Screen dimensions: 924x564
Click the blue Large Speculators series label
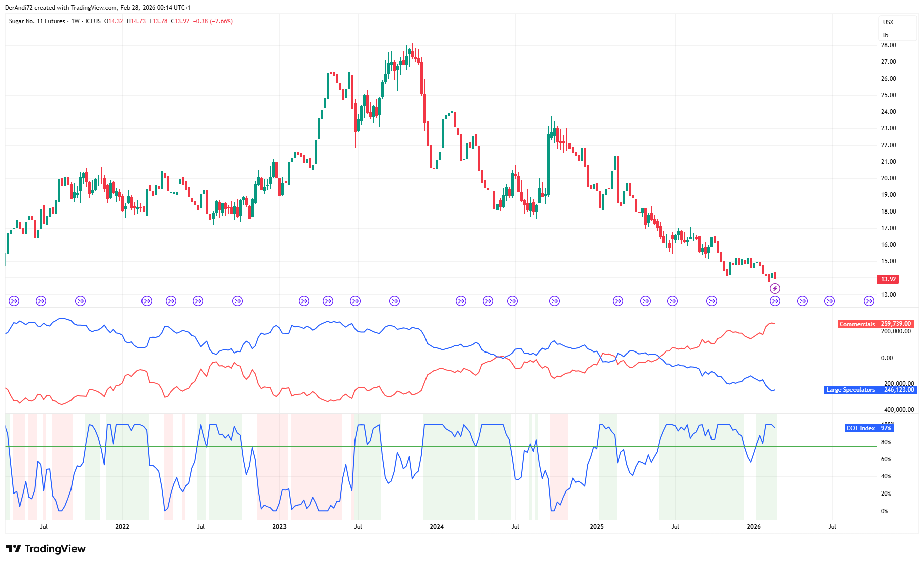[x=850, y=390]
